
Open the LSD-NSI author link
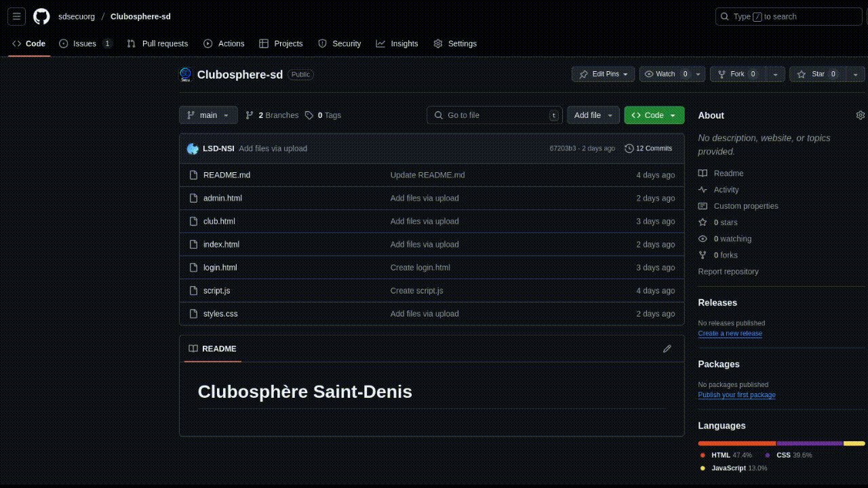(218, 148)
